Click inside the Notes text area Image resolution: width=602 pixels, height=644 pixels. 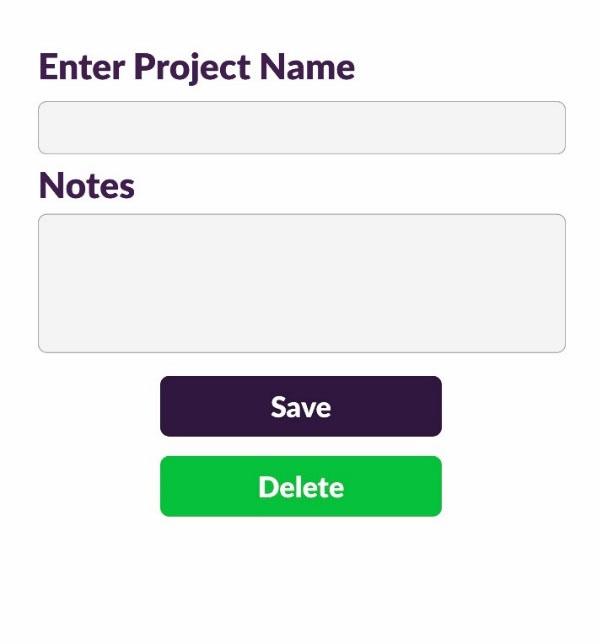pyautogui.click(x=301, y=283)
